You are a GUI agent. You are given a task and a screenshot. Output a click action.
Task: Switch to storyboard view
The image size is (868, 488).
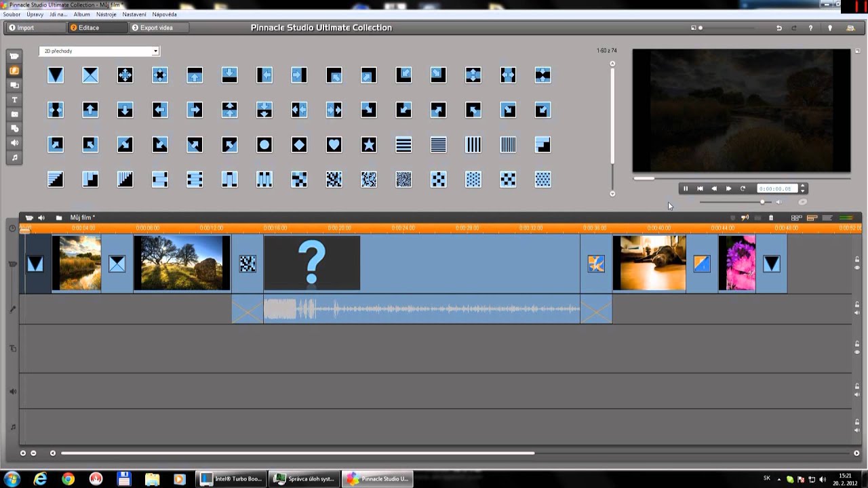point(797,218)
